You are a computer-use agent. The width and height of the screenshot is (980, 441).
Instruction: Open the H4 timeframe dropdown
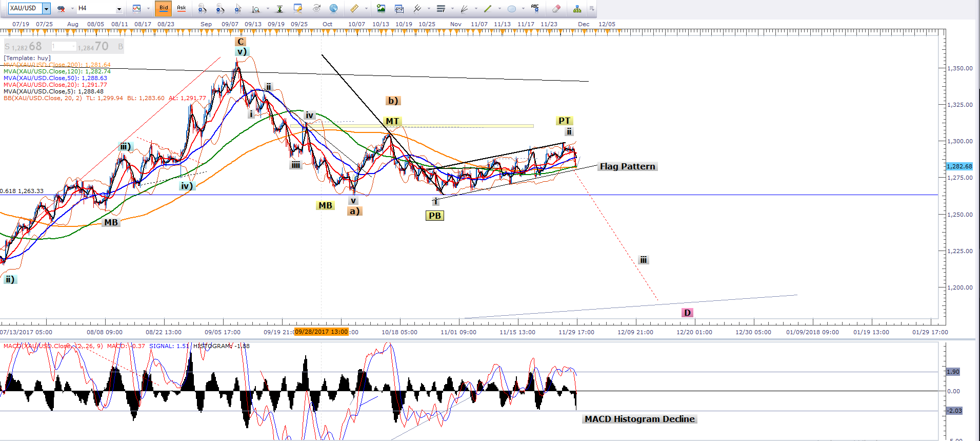click(x=119, y=8)
